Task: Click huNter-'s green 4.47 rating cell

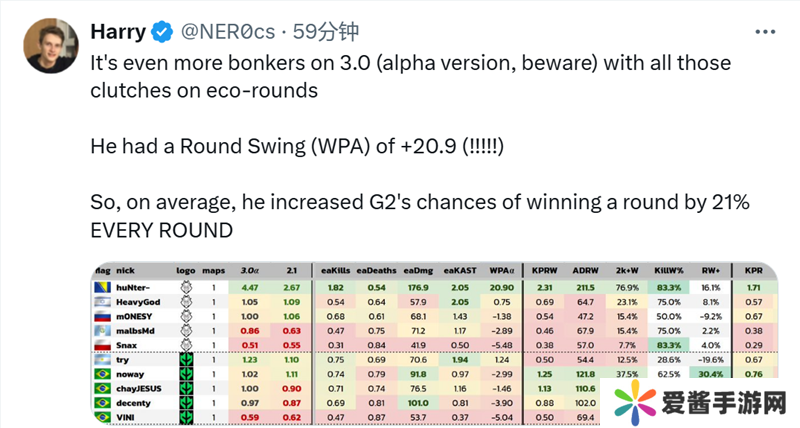Action: point(250,286)
